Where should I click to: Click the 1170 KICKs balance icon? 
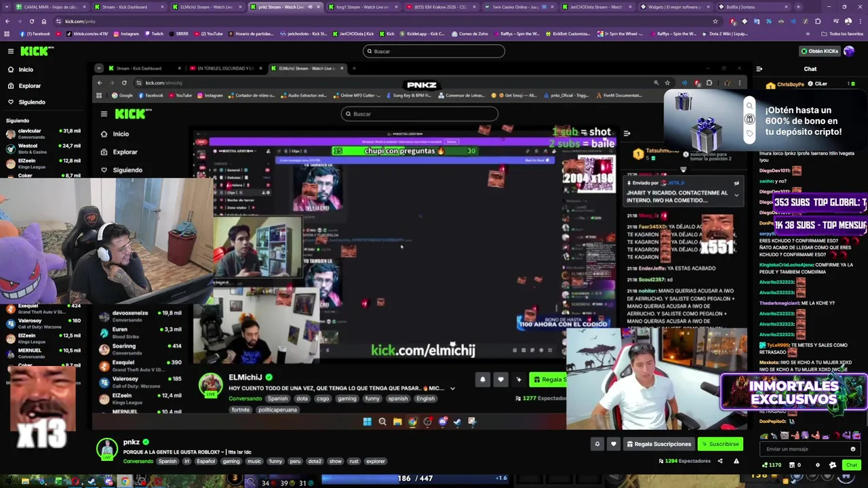tap(772, 465)
